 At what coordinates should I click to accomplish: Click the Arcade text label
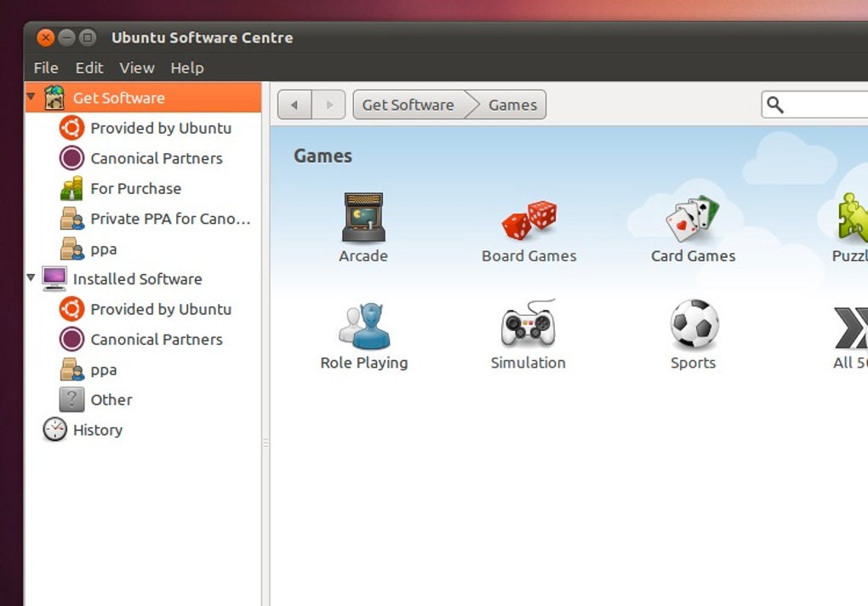(x=363, y=255)
